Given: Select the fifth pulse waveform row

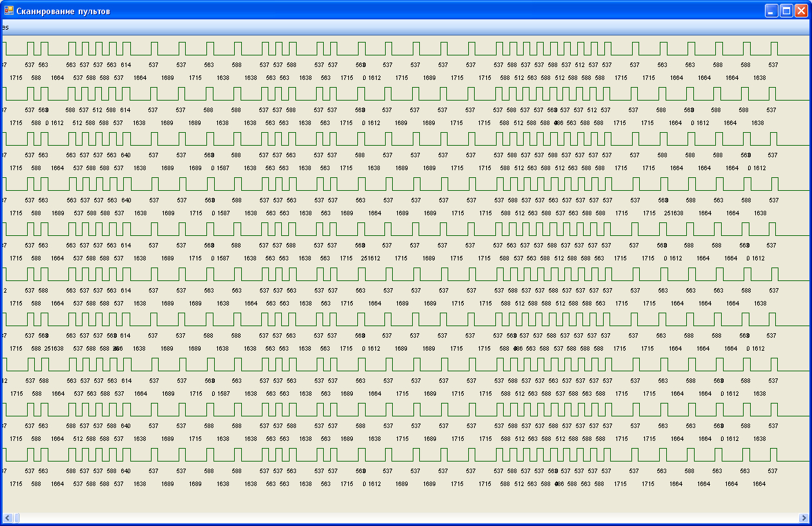Looking at the screenshot, I should pos(406,229).
